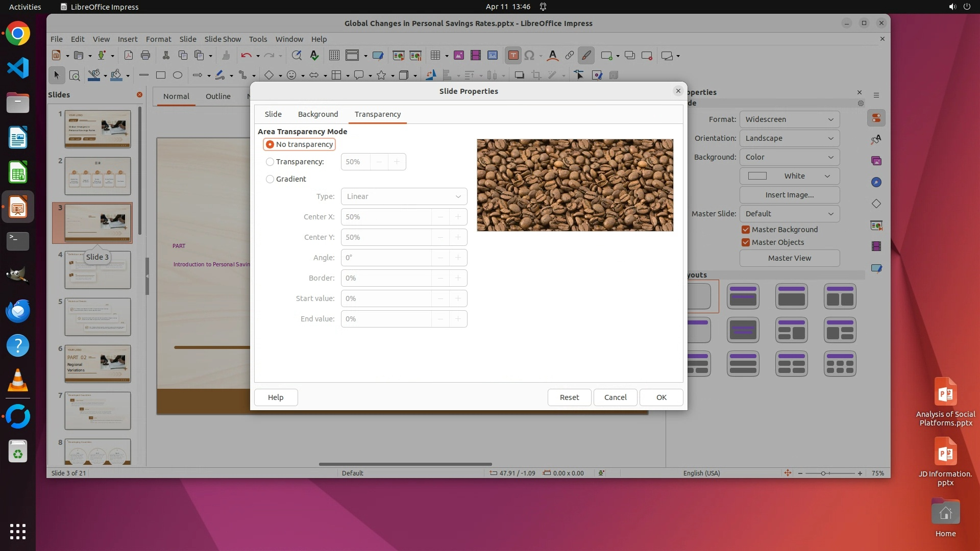Toggle the Master Objects checkbox
This screenshot has height=551, width=980.
746,242
